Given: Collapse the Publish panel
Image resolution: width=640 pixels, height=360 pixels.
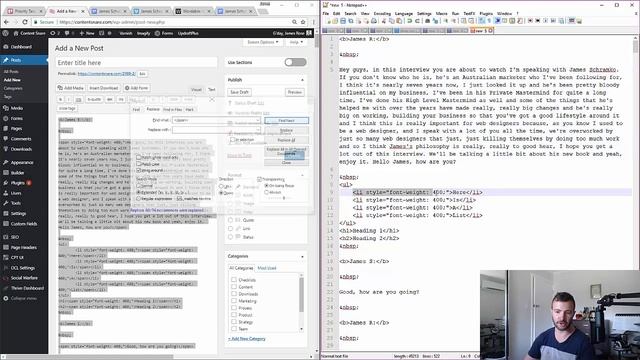Looking at the screenshot, I should pyautogui.click(x=302, y=80).
